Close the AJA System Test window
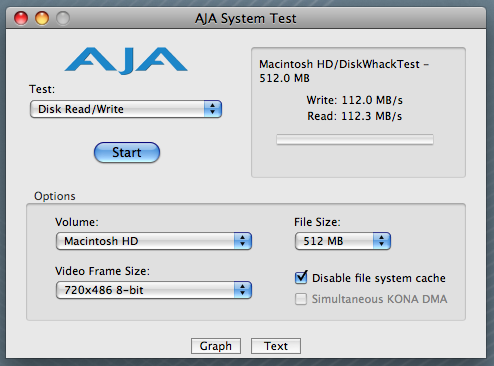Screen dimensions: 494x366 tap(21, 18)
